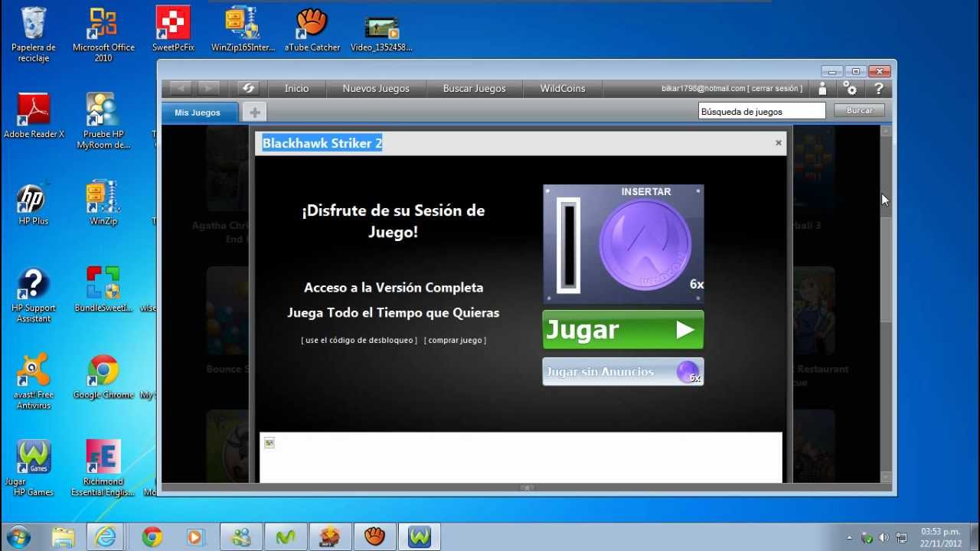Show hidden tray icons arrow
The image size is (980, 551).
tap(849, 537)
